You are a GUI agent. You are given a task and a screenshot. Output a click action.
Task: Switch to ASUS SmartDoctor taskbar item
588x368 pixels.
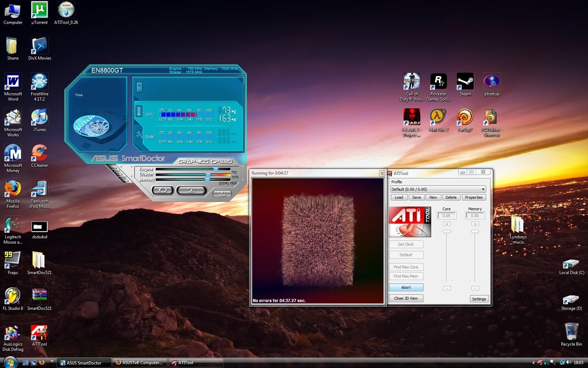coord(84,363)
